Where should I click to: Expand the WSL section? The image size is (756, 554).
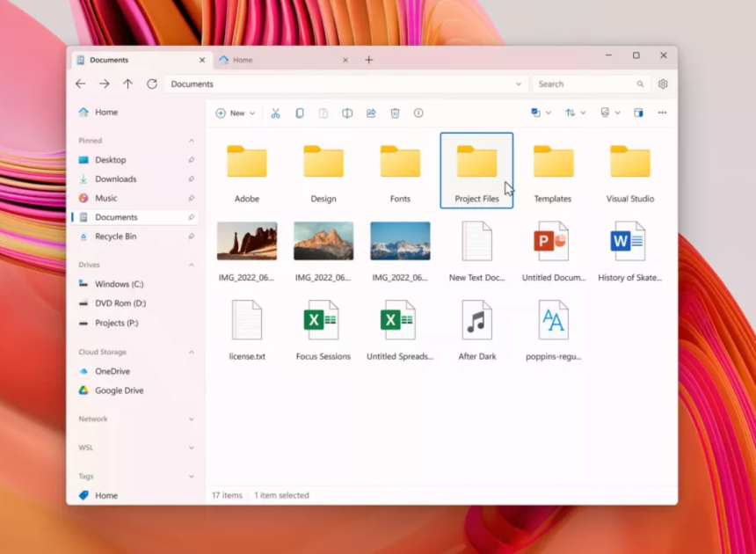tap(192, 448)
